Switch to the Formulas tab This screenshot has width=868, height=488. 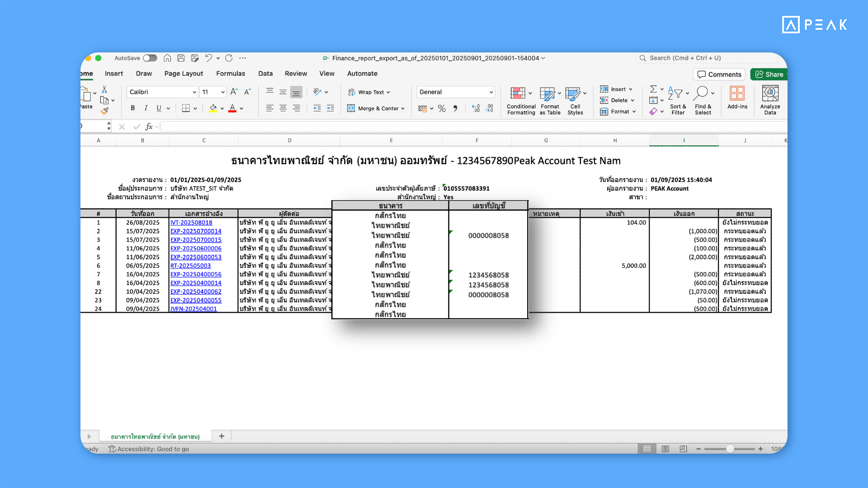[x=231, y=74]
